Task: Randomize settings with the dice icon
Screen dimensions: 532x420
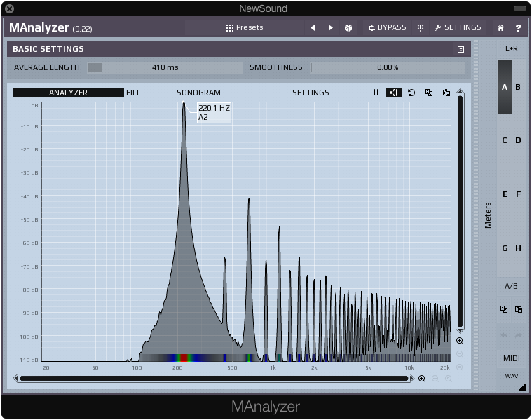Action: tap(348, 27)
